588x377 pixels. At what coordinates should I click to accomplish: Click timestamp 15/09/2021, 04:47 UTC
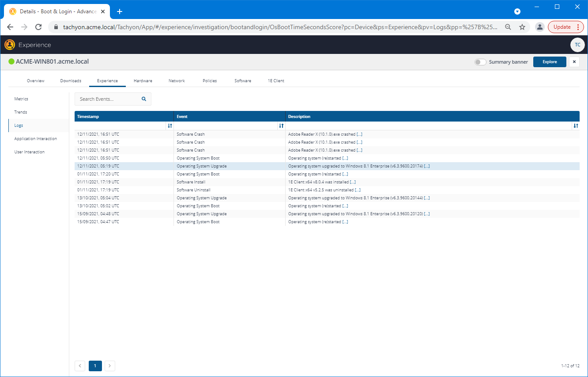[98, 222]
